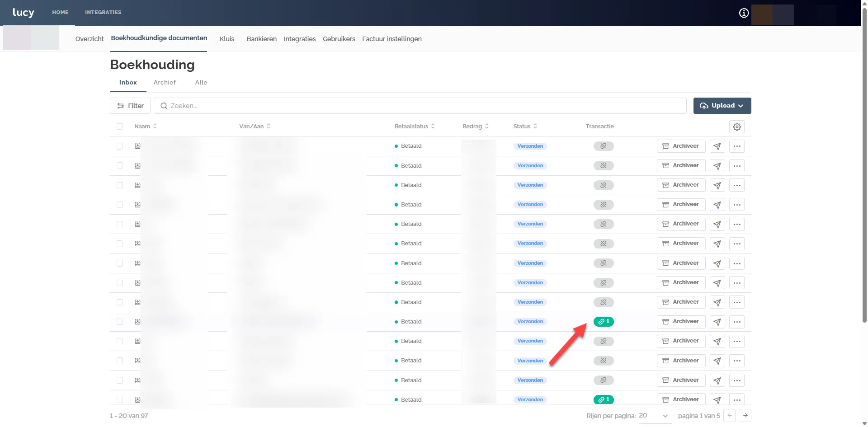Open the Integraties tab in the sub-navigation
Screen dimensions: 868x427
[300, 39]
